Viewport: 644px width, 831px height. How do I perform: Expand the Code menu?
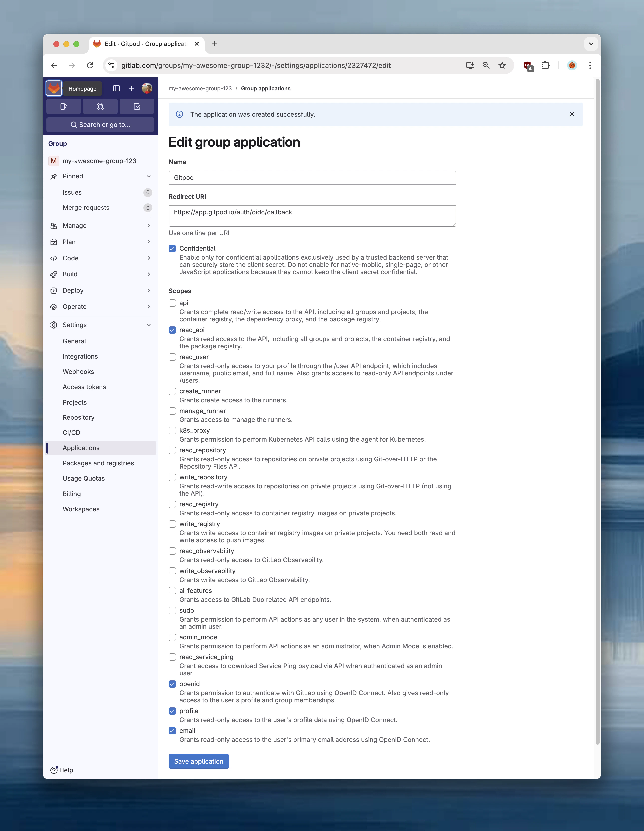(x=101, y=258)
